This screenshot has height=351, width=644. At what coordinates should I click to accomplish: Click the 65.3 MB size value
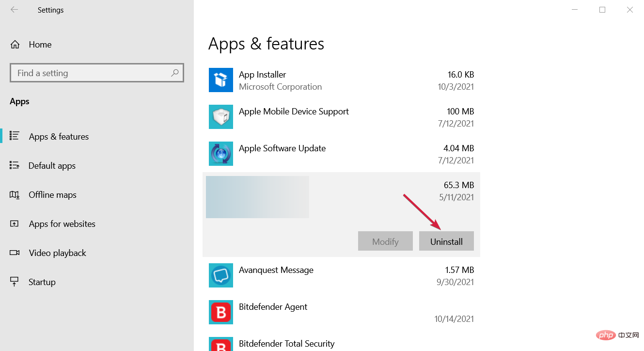(x=458, y=185)
